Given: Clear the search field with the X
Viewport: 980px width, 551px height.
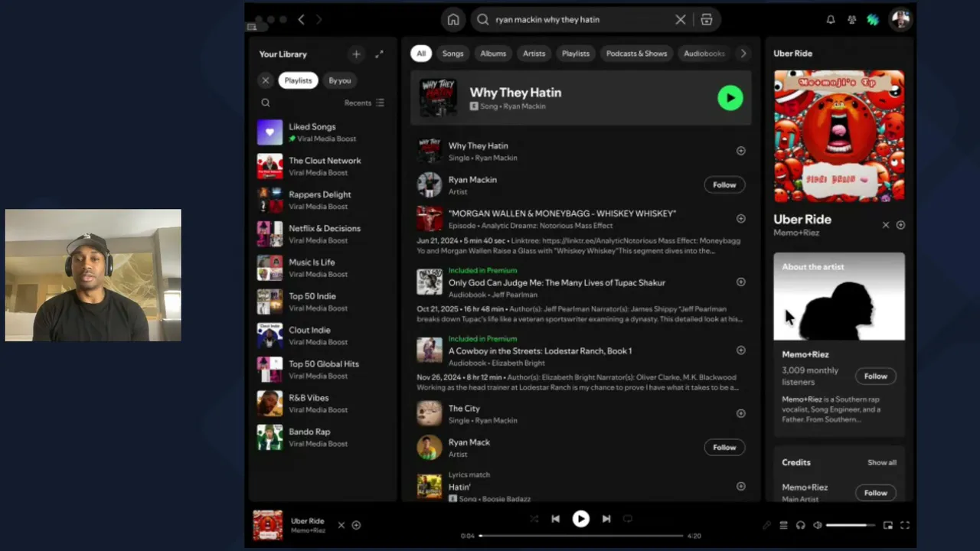Looking at the screenshot, I should (x=681, y=20).
